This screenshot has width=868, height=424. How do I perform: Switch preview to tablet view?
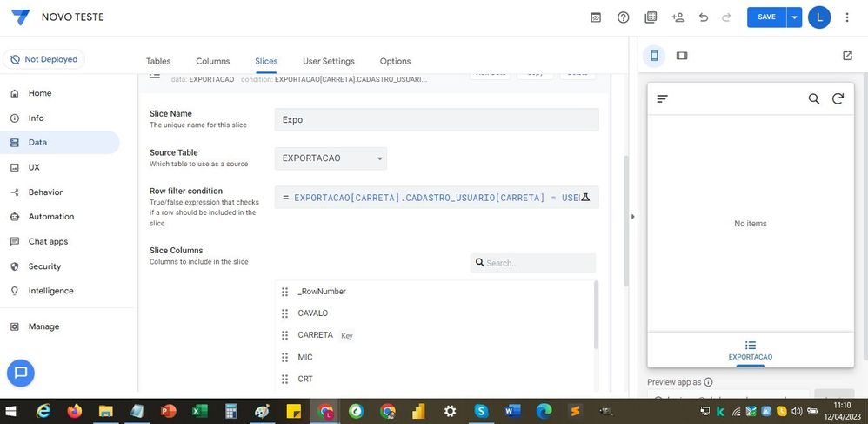[682, 56]
